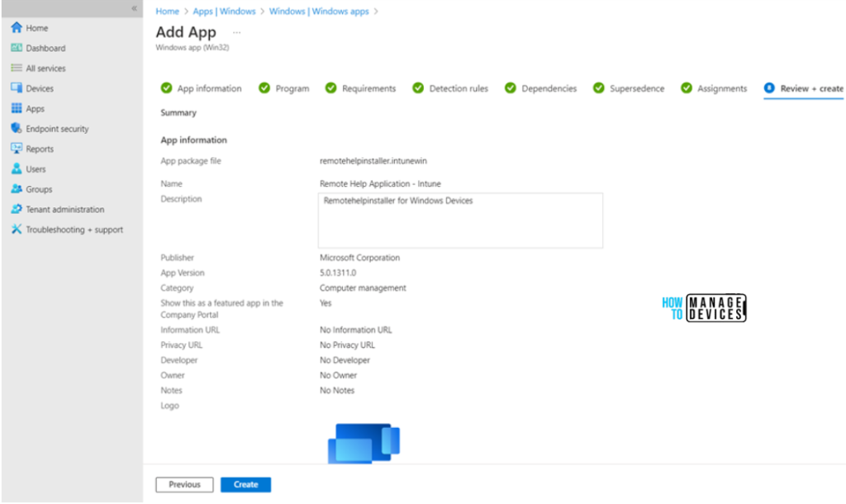Open Devices in the sidebar menu
The image size is (846, 504).
[x=40, y=88]
